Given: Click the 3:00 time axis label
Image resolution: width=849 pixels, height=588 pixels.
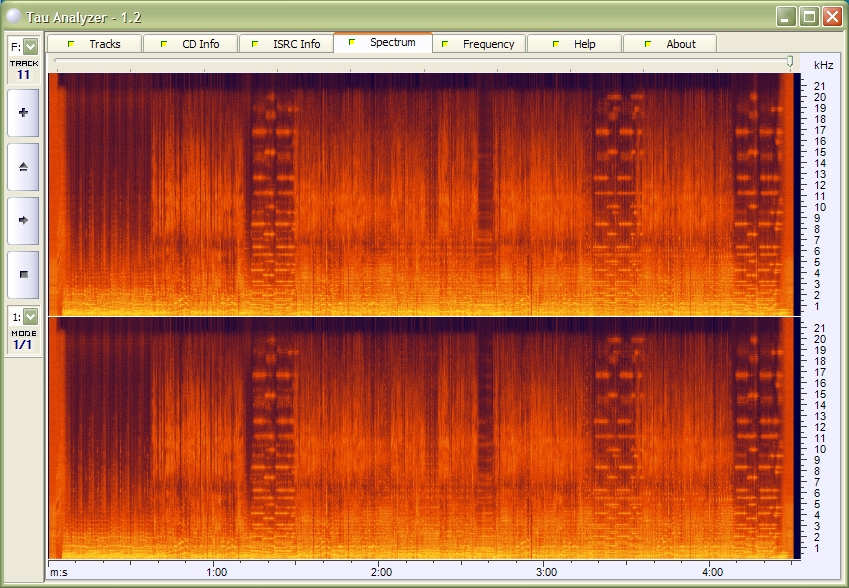Looking at the screenshot, I should tap(547, 572).
